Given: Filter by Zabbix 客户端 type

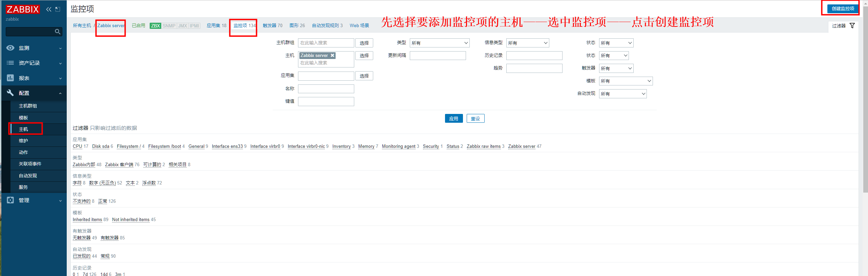Looking at the screenshot, I should 119,164.
